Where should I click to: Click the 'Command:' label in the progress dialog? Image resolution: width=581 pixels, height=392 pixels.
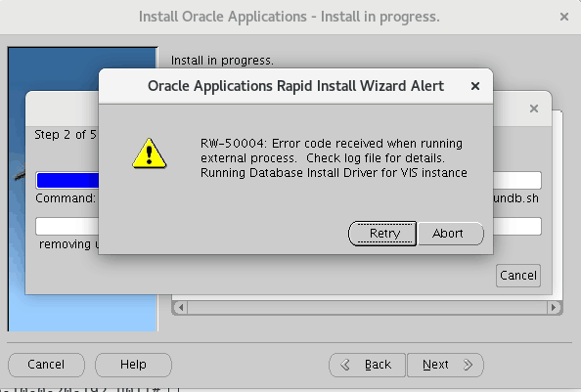point(66,198)
